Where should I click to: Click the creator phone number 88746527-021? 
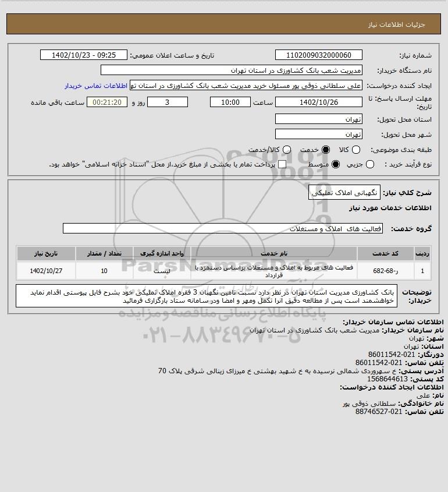pos(379,412)
